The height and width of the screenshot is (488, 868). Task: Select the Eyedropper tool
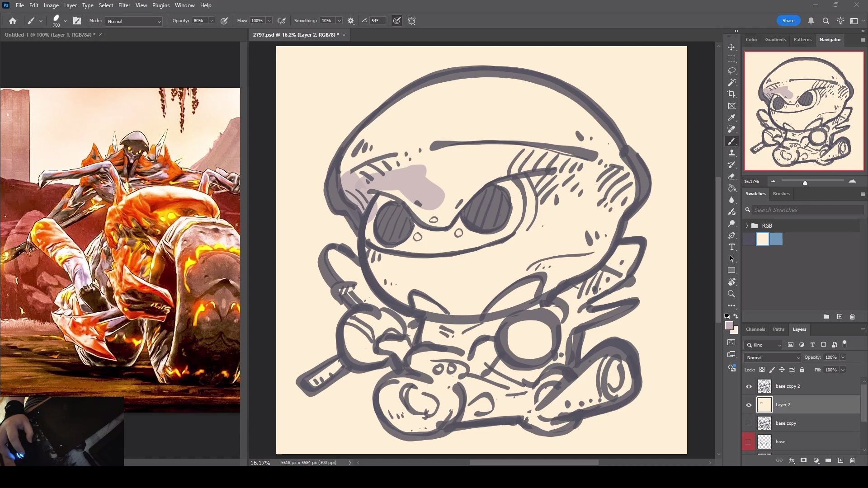point(731,117)
